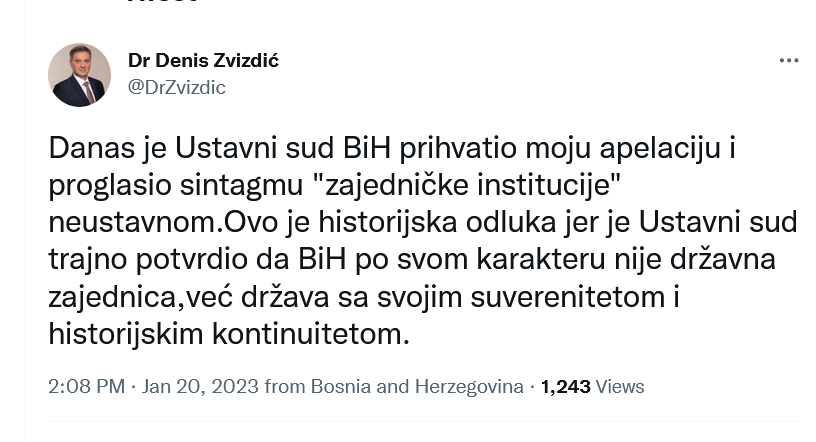Click Denis Zvizdić's profile avatar photo

(80, 75)
